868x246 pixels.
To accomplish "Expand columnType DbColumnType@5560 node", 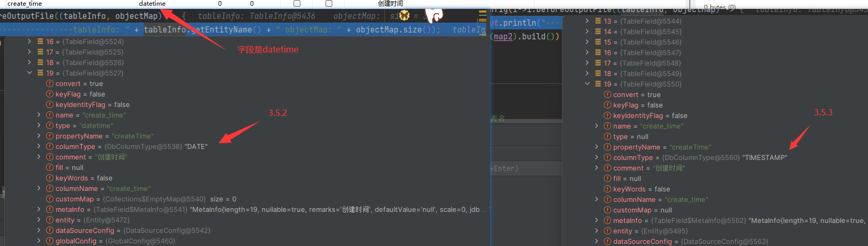I will [x=596, y=157].
